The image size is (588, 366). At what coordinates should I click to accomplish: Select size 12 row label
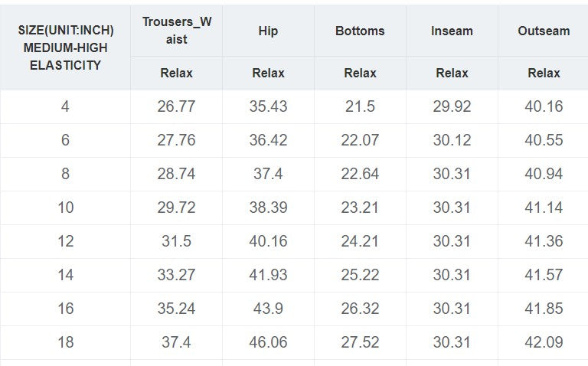coord(65,241)
